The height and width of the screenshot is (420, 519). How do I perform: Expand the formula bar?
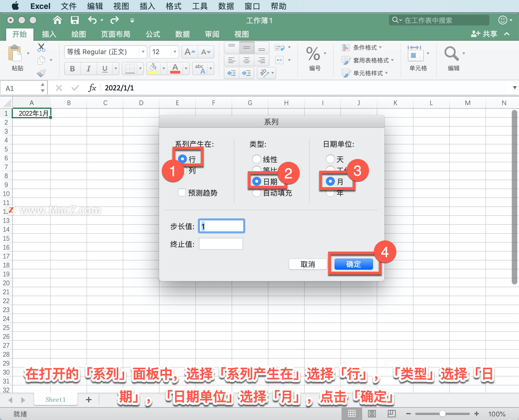(x=515, y=88)
